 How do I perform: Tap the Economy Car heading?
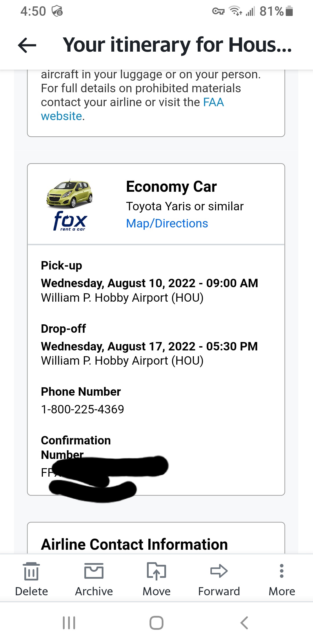pos(171,187)
